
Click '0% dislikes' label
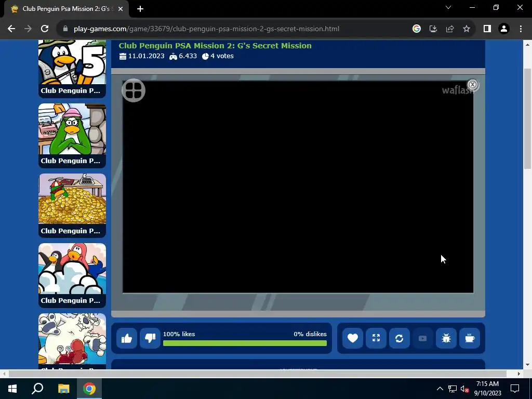pyautogui.click(x=310, y=334)
